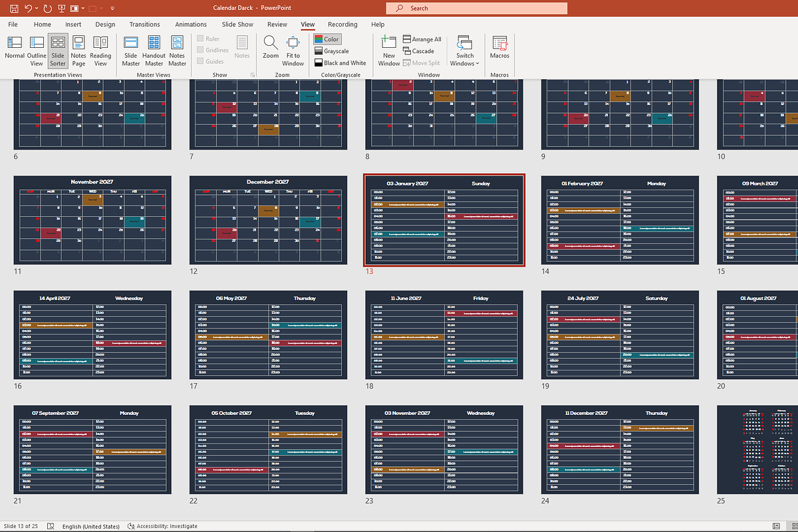
Task: Select slide 23 dated 03 November 2027
Action: pyautogui.click(x=444, y=450)
